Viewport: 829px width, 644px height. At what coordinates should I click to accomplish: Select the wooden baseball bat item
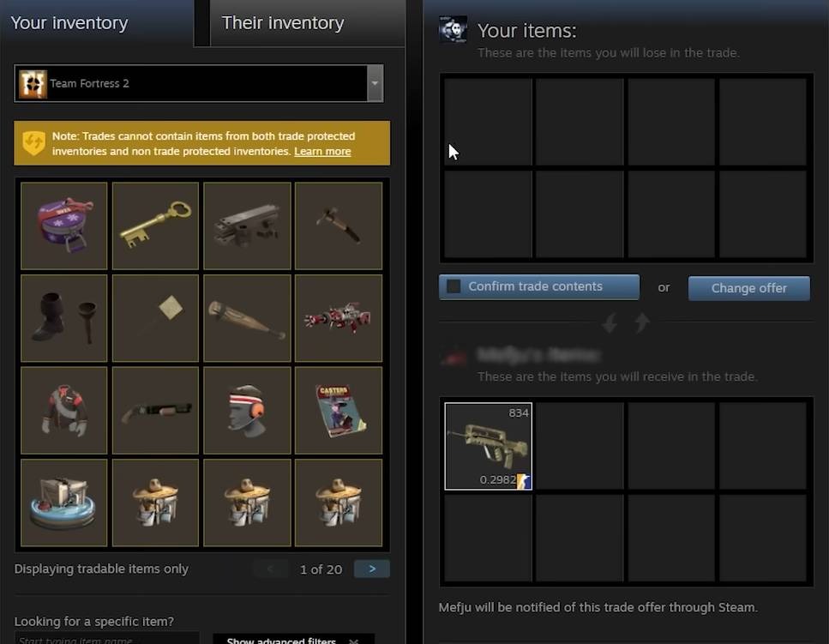click(x=247, y=318)
